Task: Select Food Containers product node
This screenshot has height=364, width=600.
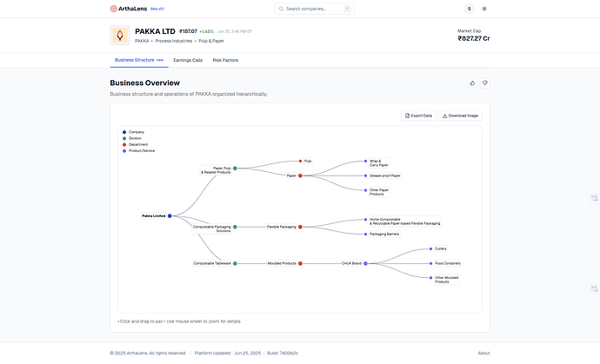Action: (x=430, y=263)
